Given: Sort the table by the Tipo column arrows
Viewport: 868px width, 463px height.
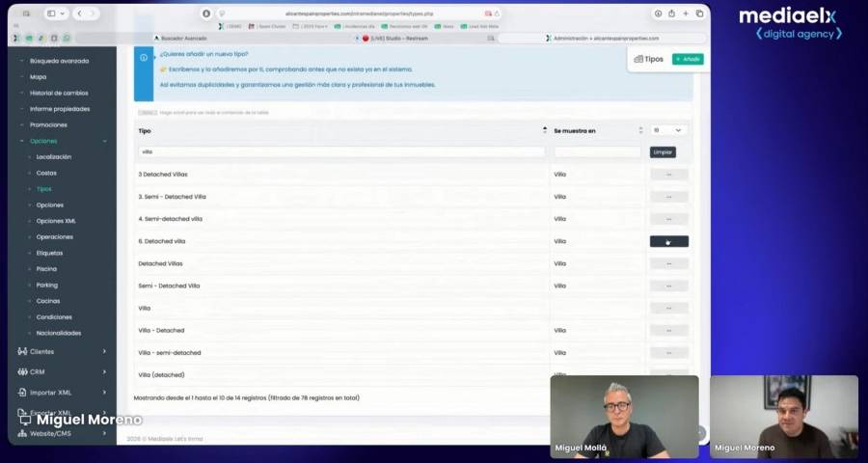Looking at the screenshot, I should tap(544, 131).
